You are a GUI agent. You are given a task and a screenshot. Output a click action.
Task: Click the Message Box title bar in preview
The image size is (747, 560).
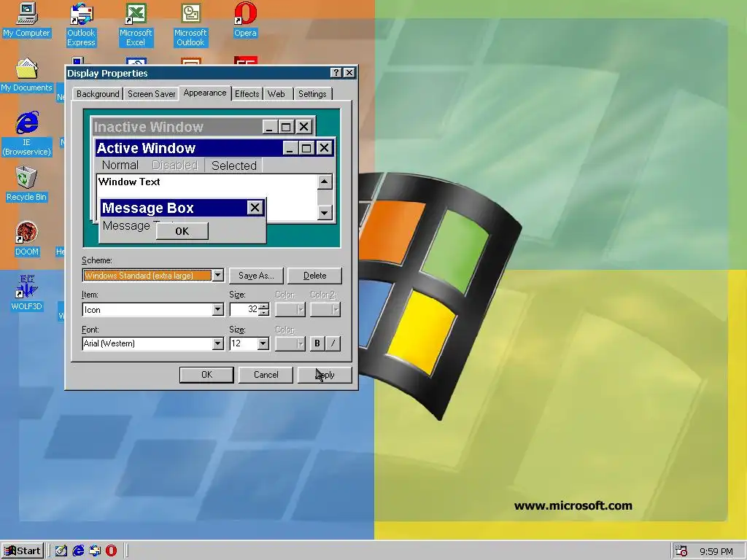tap(182, 208)
